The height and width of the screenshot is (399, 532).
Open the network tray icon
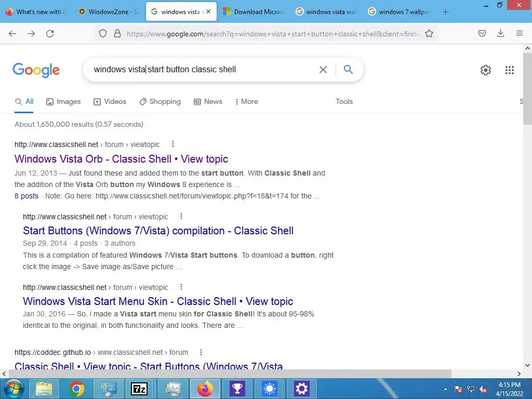point(471,389)
